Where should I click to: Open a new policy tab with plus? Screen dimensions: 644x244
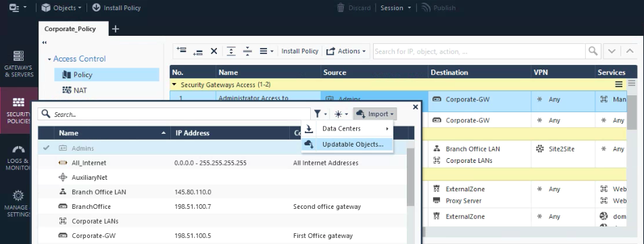116,29
